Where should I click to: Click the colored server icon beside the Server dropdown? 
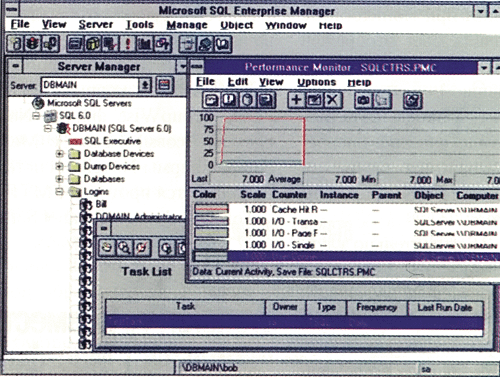[164, 85]
